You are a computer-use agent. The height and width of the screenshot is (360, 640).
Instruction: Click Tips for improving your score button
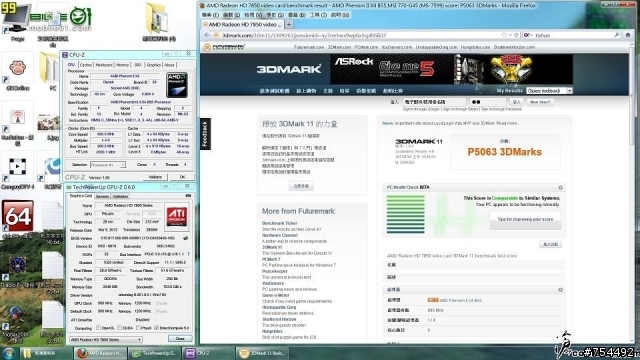(x=525, y=220)
